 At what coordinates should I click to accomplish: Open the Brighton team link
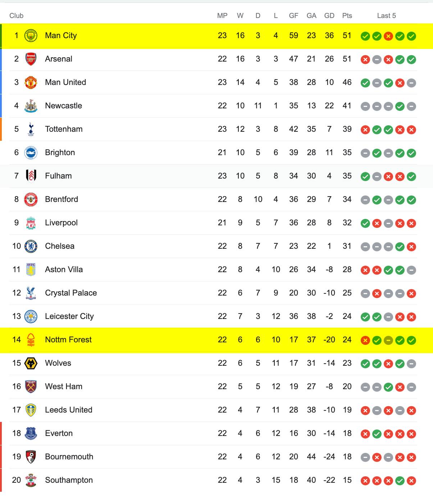[60, 153]
